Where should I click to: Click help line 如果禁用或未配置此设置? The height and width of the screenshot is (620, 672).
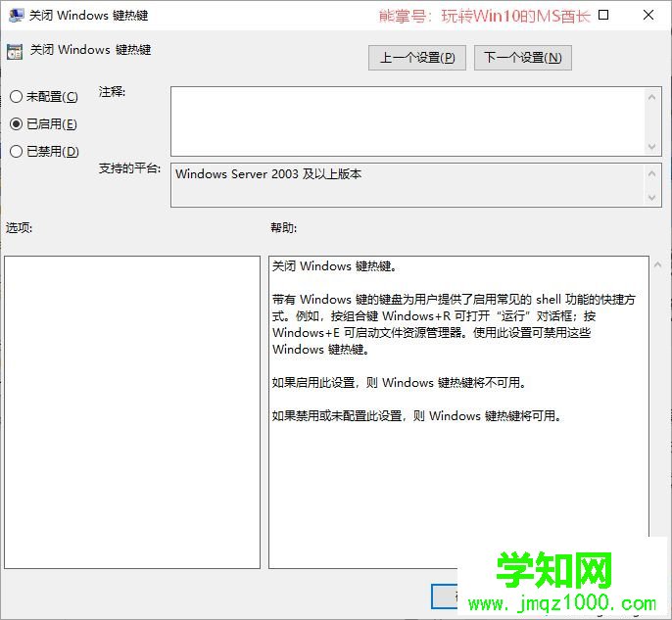pyautogui.click(x=417, y=415)
